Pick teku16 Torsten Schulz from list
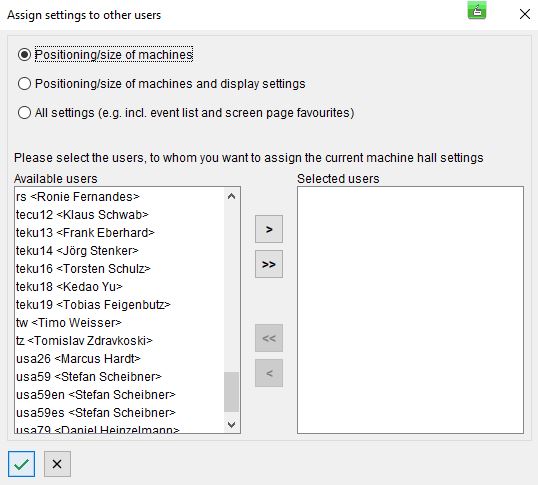 [x=119, y=269]
